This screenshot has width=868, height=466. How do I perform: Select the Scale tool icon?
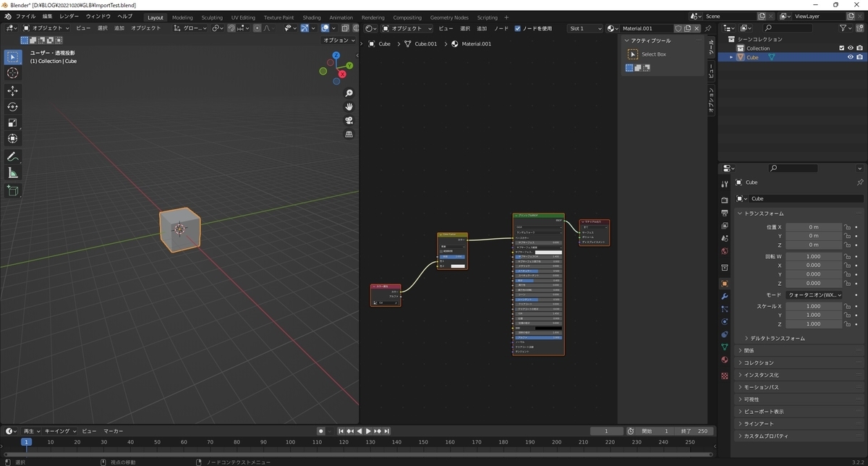(13, 122)
